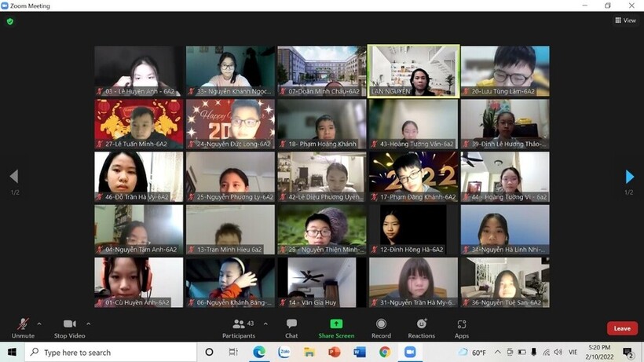Stop Video camera toggle
Screen dimensions: 644x362
click(x=69, y=324)
